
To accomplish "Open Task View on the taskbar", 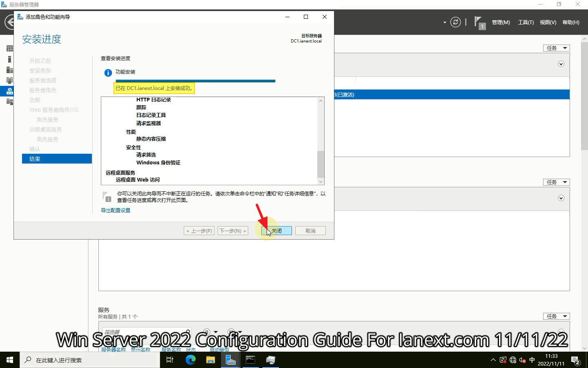I will [170, 360].
